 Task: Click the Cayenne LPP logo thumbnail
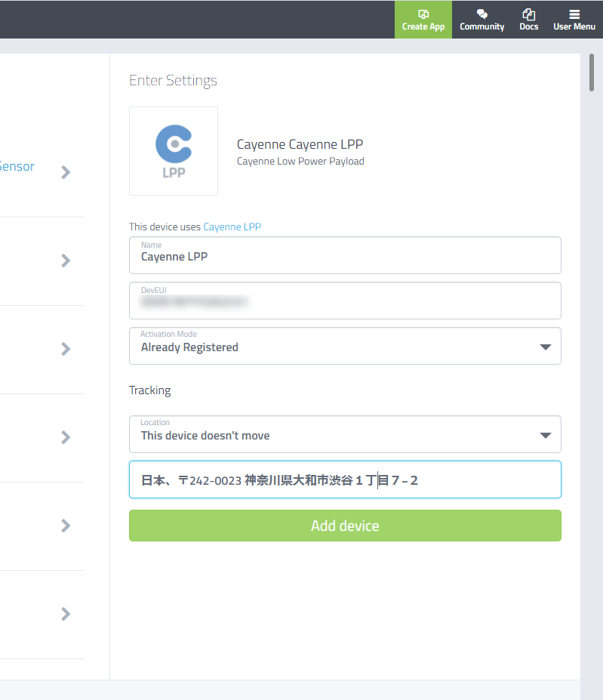[174, 151]
